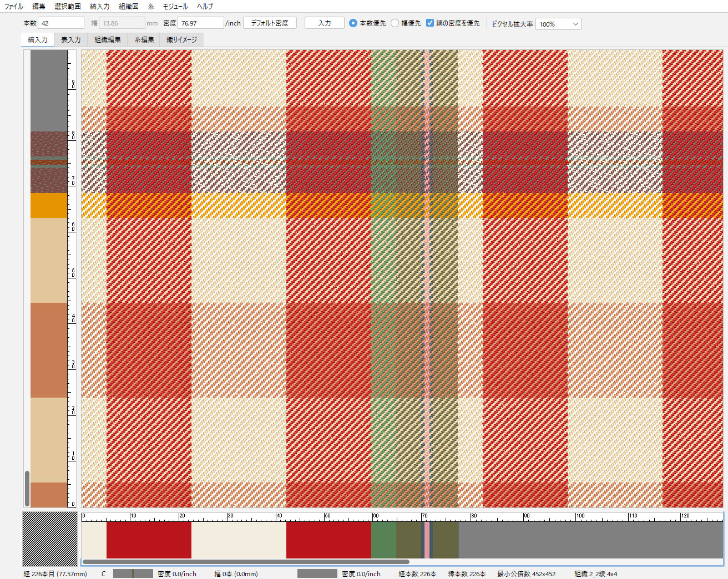Click the twill weave pattern thumbnail
Viewport: 728px width, 579px height.
(50, 539)
